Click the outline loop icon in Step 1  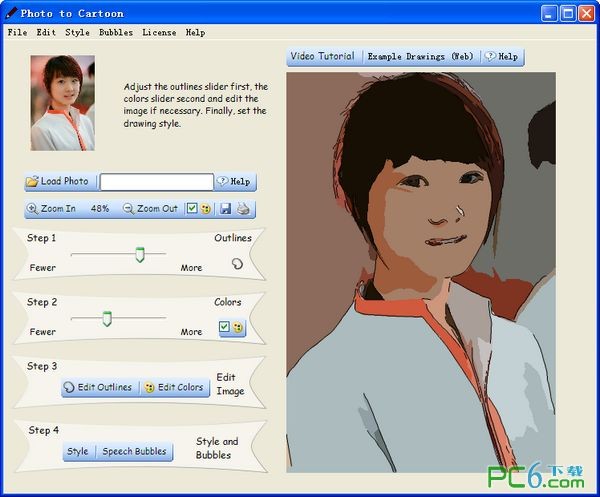pyautogui.click(x=237, y=264)
